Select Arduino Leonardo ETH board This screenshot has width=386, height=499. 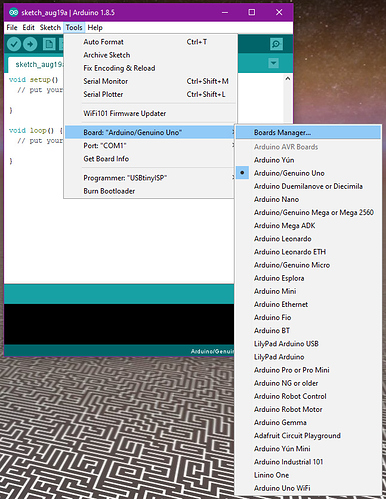(308, 252)
